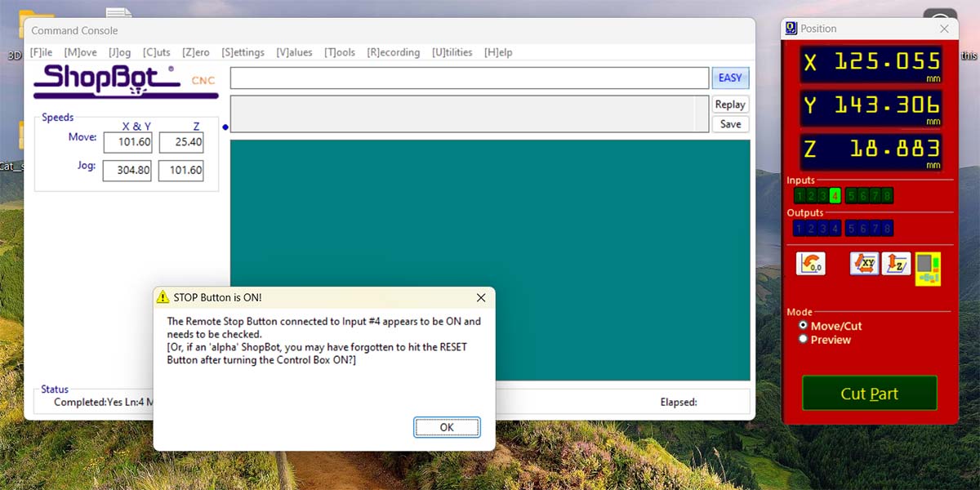
Task: Click the Replay button
Action: (730, 105)
